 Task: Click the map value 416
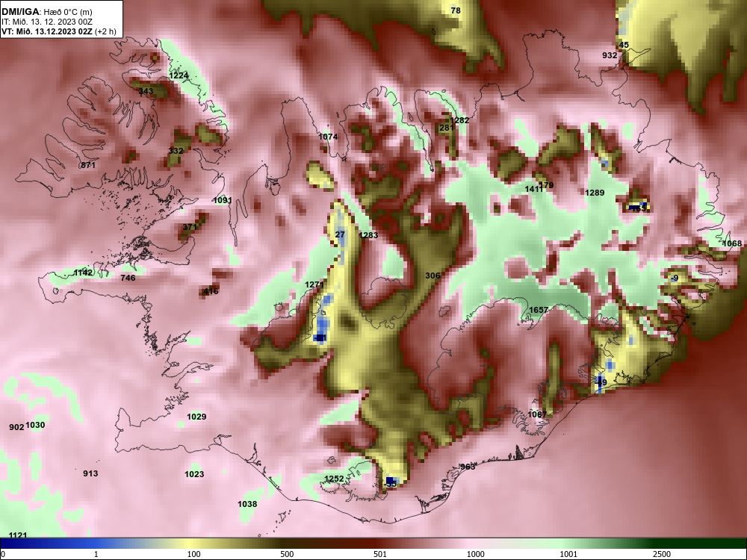pos(211,291)
